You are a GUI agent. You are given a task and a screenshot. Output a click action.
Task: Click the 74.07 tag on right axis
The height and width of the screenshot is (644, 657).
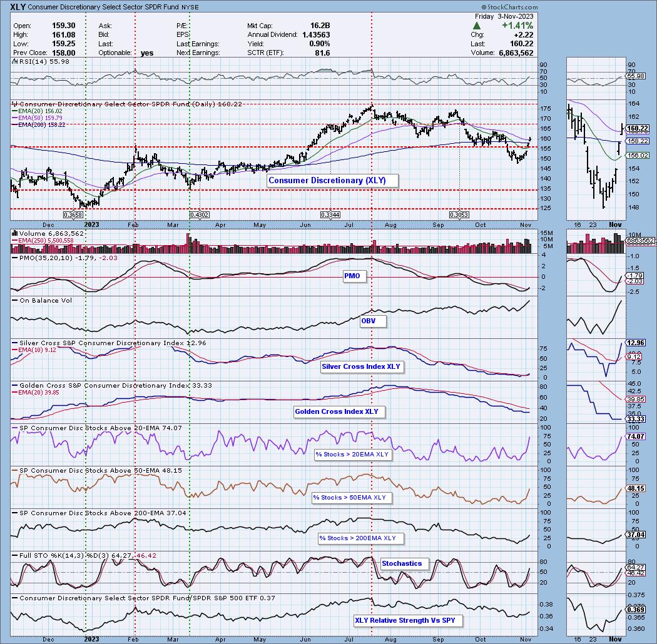[636, 436]
